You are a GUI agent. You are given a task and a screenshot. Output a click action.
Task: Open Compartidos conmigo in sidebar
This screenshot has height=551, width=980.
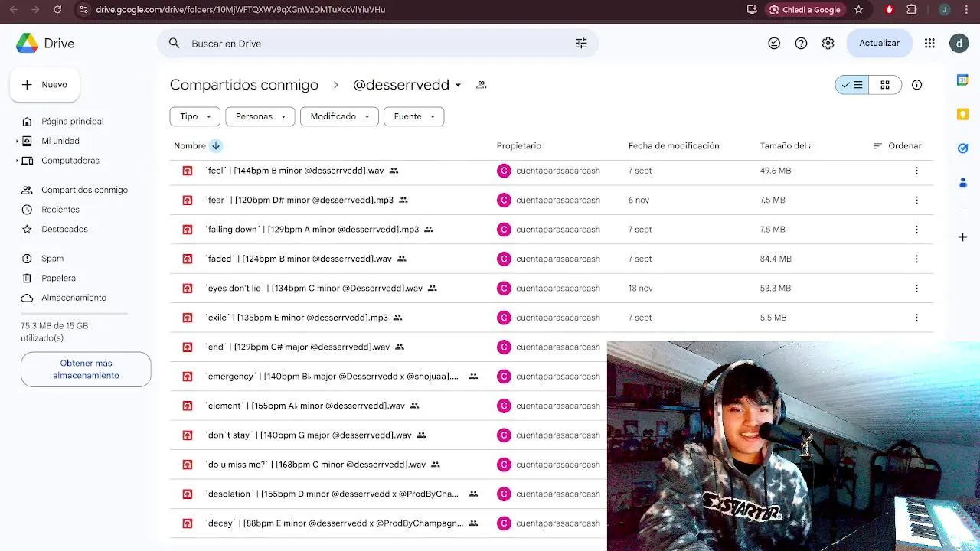84,190
